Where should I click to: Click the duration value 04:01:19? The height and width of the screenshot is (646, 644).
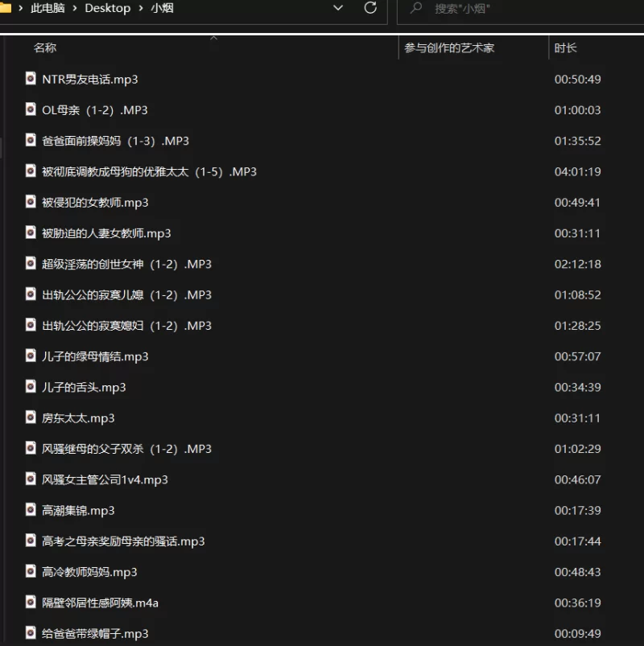577,171
